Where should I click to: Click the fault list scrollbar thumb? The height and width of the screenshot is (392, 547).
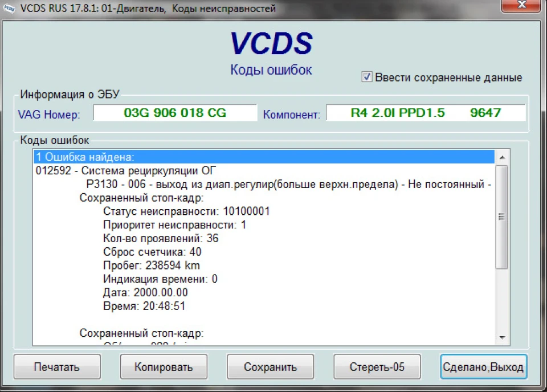(x=501, y=217)
